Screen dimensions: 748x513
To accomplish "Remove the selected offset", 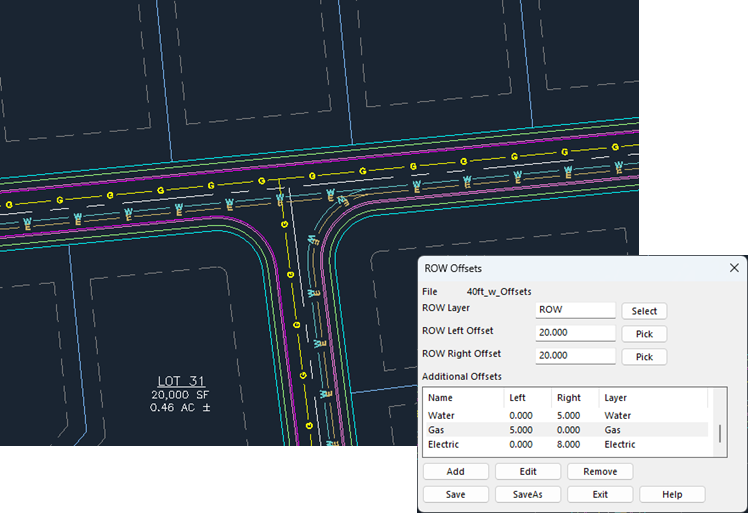I will pos(600,471).
